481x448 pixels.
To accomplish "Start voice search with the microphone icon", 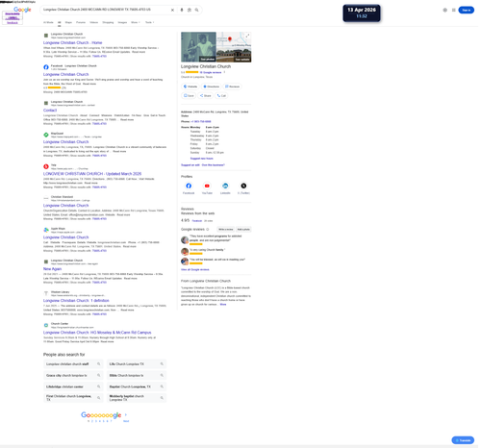I will pos(182,10).
